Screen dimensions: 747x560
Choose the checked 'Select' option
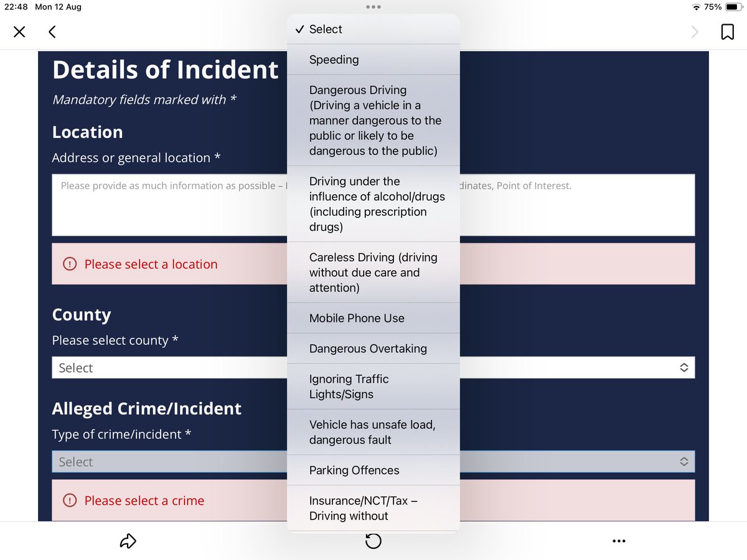pos(374,29)
